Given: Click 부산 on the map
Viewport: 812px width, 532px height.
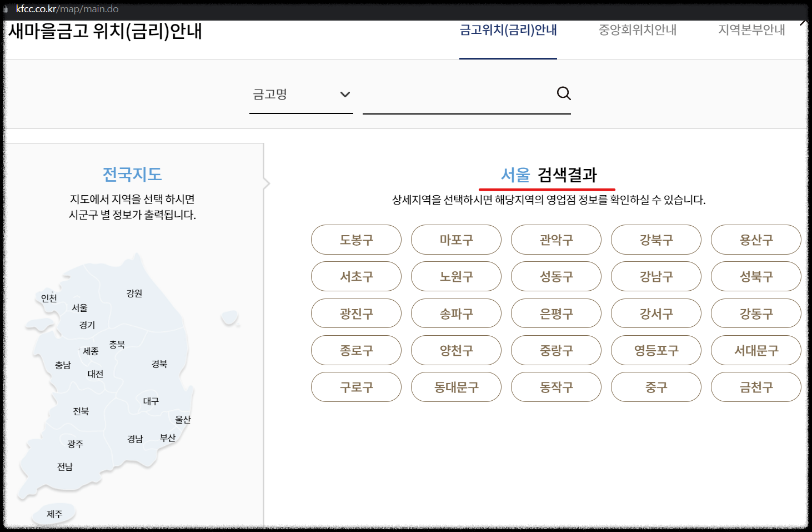Looking at the screenshot, I should pos(168,437).
